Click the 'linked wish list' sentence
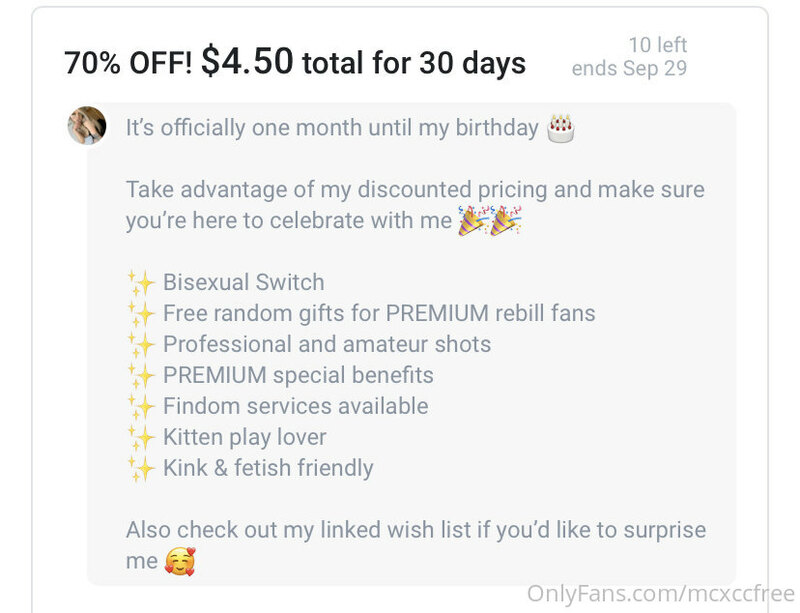Image resolution: width=800 pixels, height=613 pixels. point(416,545)
